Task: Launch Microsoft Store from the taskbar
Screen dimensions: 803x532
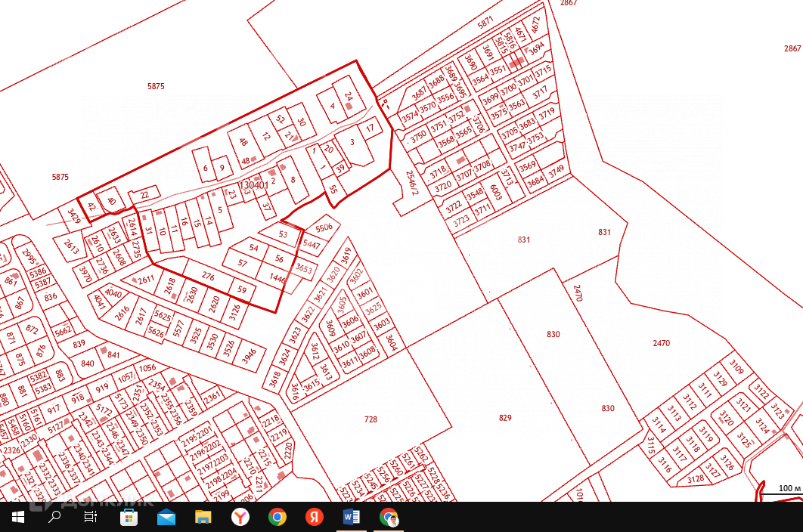Action: coord(129,517)
